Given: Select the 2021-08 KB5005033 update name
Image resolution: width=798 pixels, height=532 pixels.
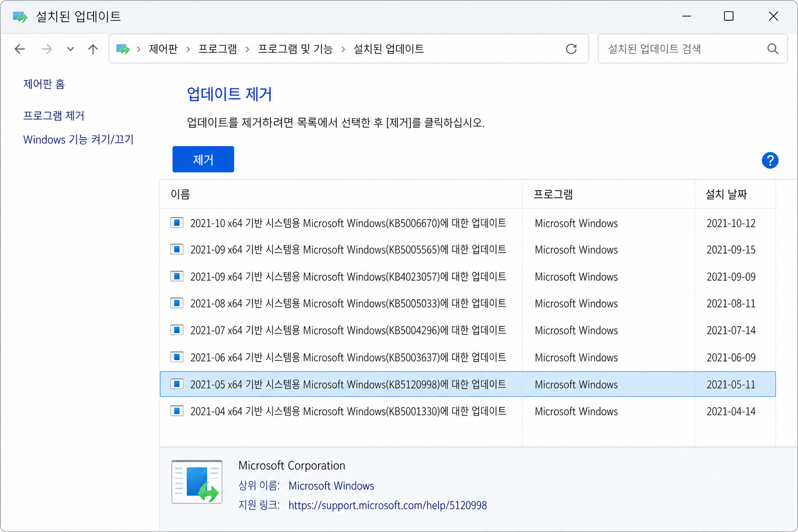Looking at the screenshot, I should coord(348,303).
